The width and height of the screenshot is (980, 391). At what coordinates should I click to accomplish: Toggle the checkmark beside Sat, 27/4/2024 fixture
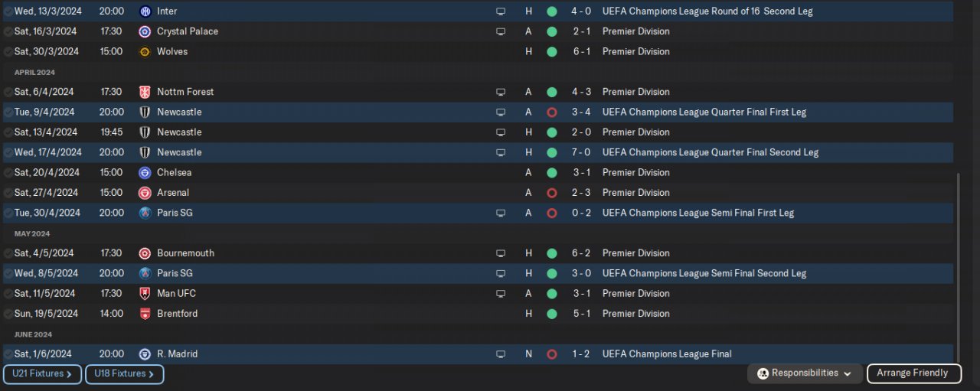[x=8, y=193]
